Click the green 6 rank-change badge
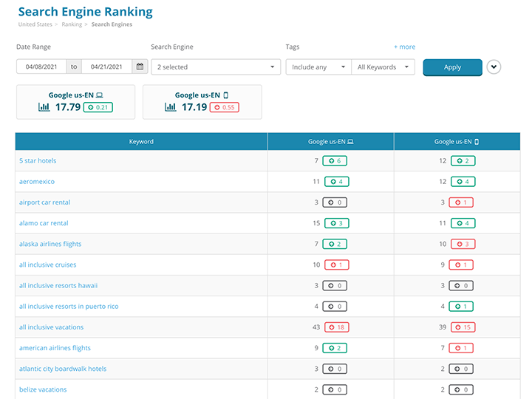 point(335,161)
